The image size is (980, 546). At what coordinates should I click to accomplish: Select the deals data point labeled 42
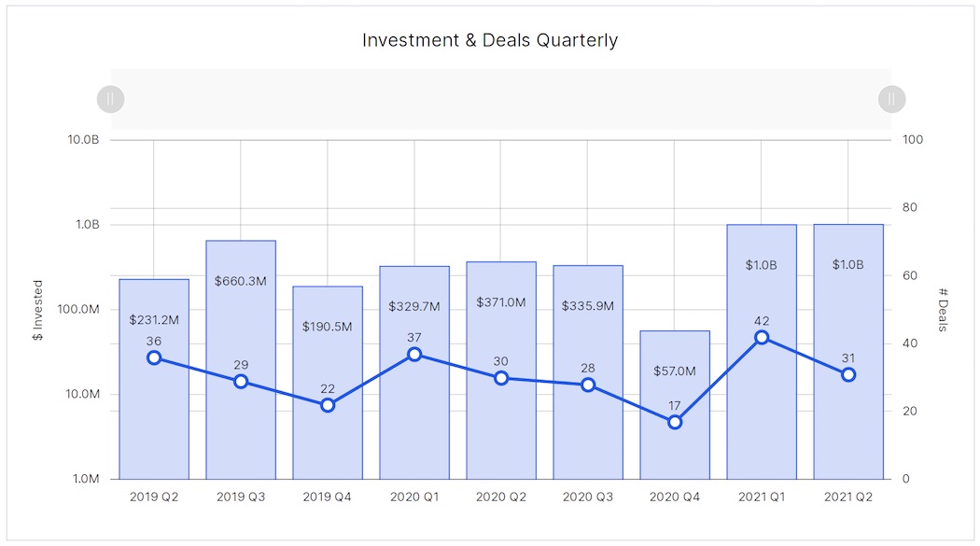tap(762, 336)
